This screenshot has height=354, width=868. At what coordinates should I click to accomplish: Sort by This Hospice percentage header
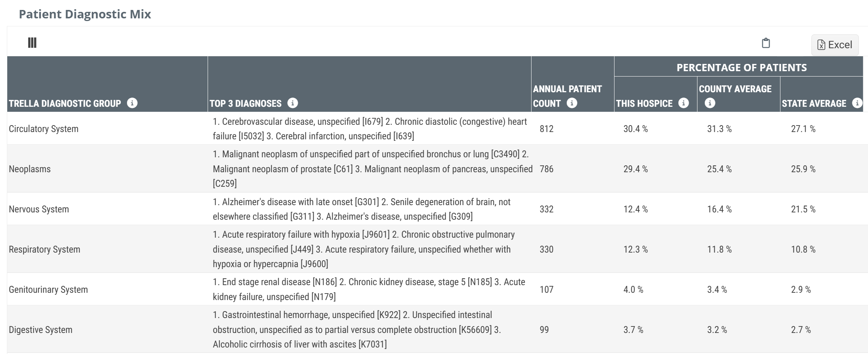644,103
